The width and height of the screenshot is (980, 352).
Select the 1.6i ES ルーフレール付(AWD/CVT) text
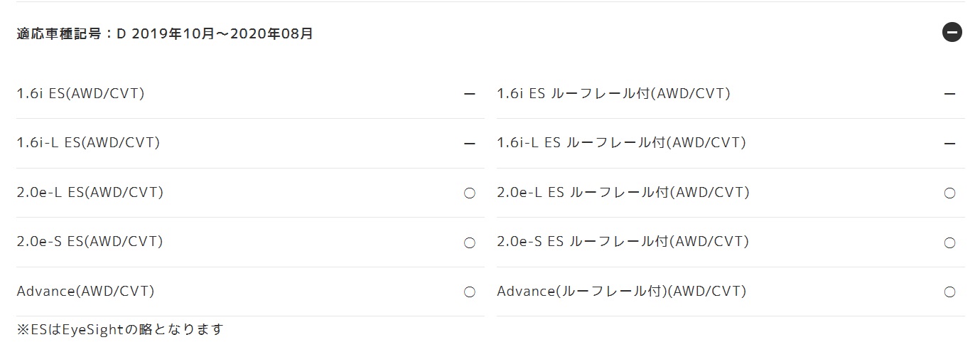614,93
